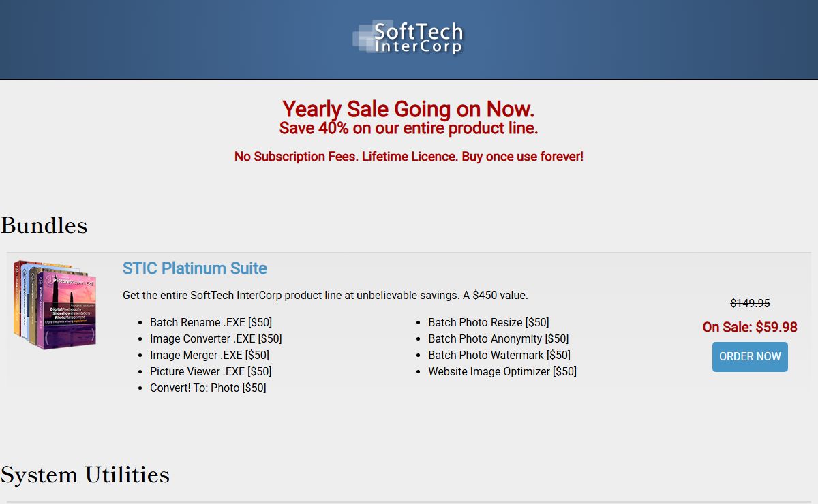Viewport: 818px width, 504px height.
Task: Open the STIC Platinum Suite title link
Action: [195, 268]
